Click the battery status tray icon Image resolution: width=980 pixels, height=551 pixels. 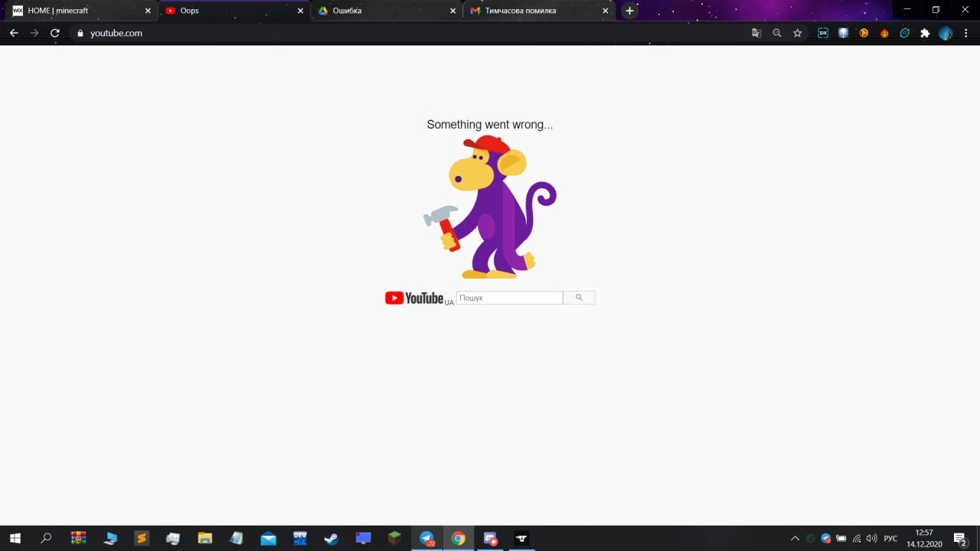click(x=841, y=539)
